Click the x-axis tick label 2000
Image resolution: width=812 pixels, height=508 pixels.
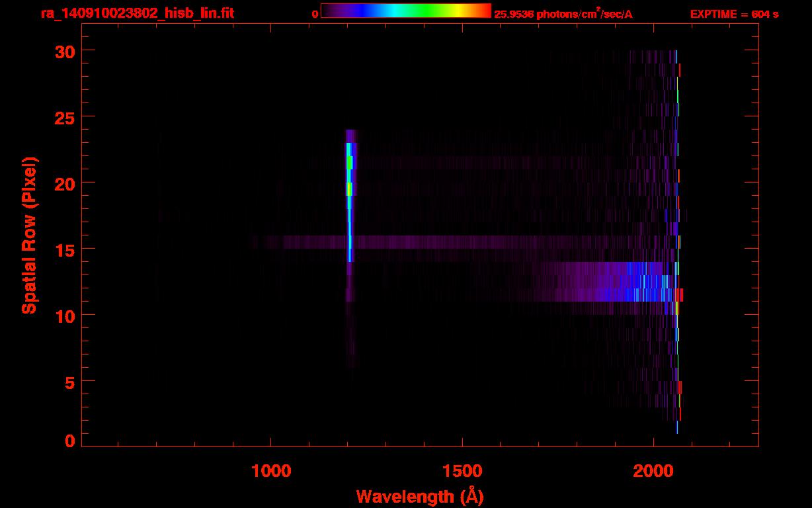[653, 470]
